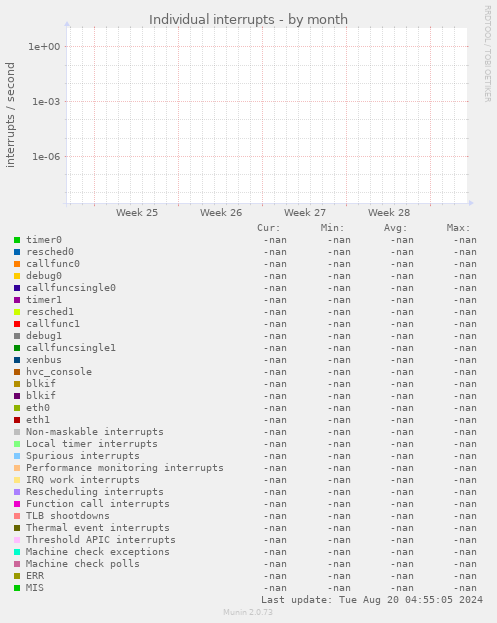The image size is (497, 623).
Task: Click the Week 28 axis label
Action: pos(389,213)
